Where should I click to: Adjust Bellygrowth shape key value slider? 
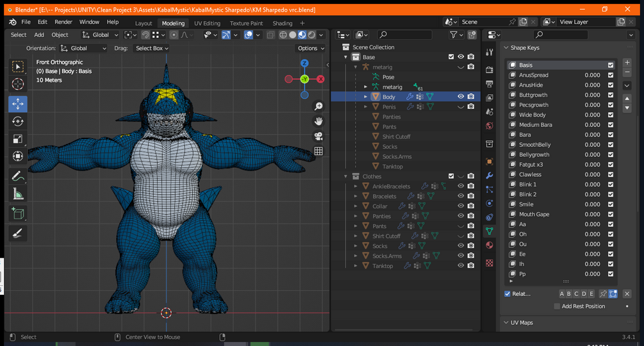pyautogui.click(x=592, y=154)
